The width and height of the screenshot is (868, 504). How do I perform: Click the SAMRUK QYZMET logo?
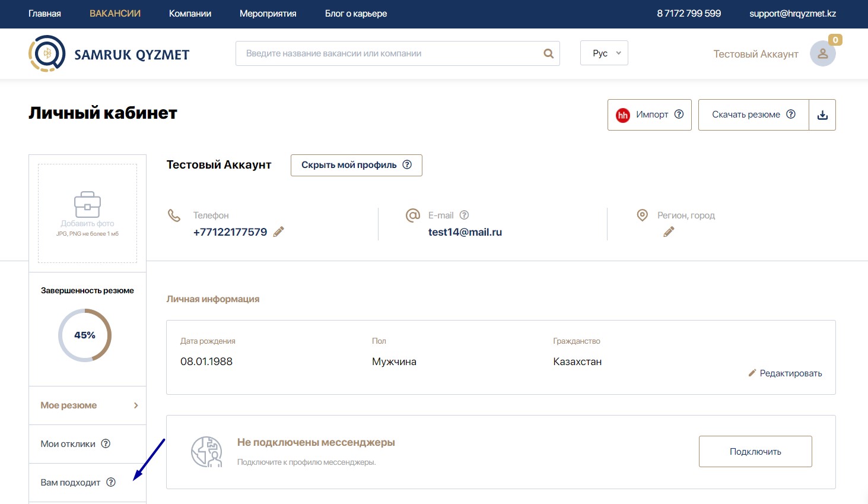[x=109, y=54]
